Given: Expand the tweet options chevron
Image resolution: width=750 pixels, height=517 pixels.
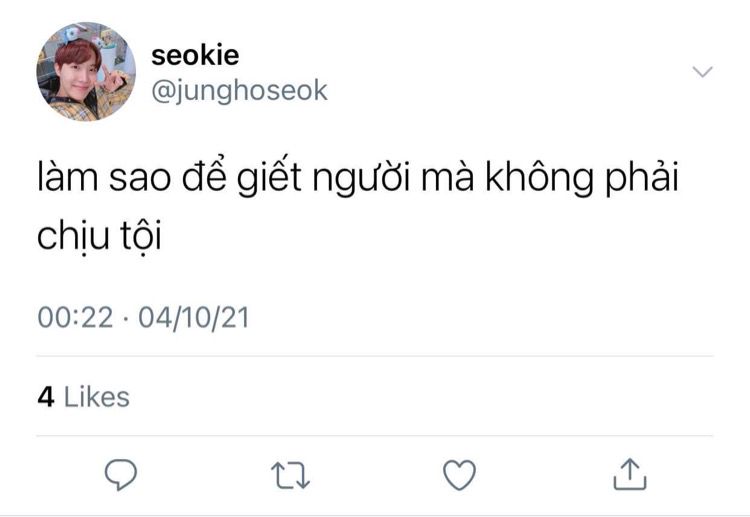Looking at the screenshot, I should click(x=703, y=72).
